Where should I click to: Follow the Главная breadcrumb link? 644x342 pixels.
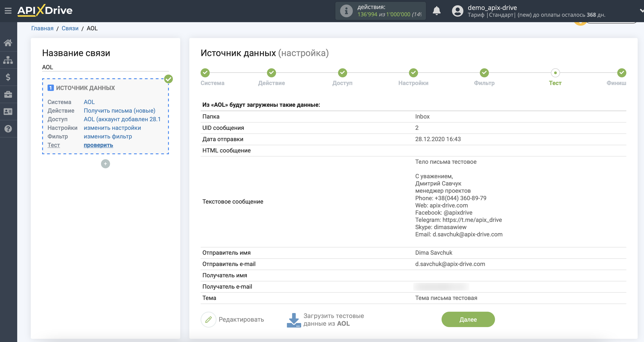click(42, 28)
